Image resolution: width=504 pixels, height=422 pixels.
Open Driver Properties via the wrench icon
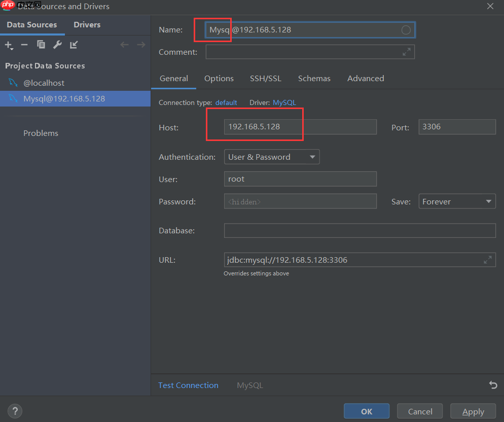(x=57, y=45)
